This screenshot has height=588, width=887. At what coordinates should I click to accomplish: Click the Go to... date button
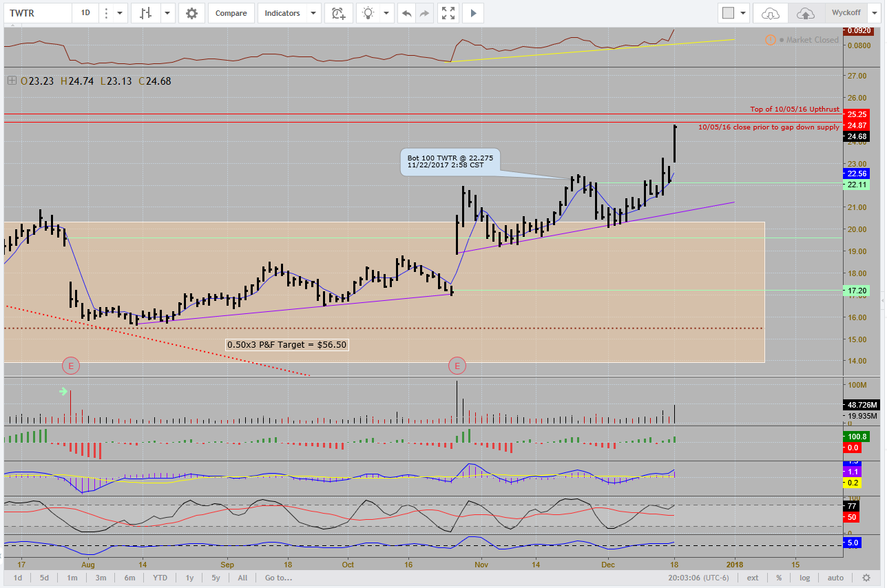(x=278, y=578)
